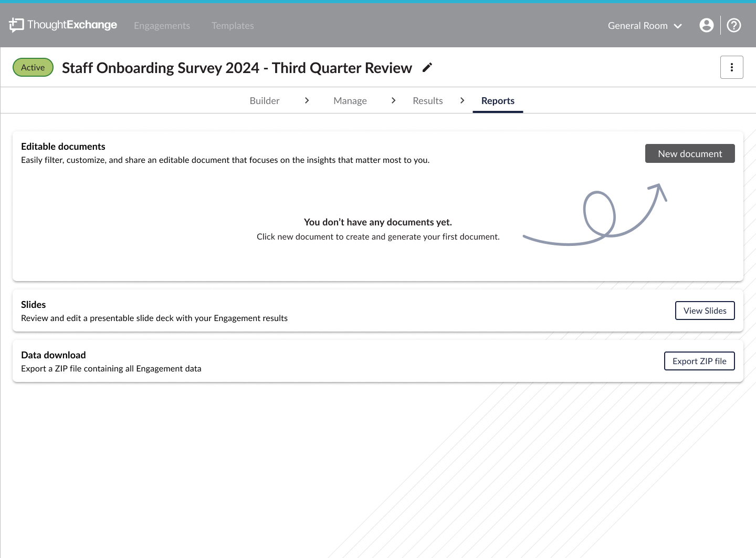Select the Reports tab

(x=498, y=101)
